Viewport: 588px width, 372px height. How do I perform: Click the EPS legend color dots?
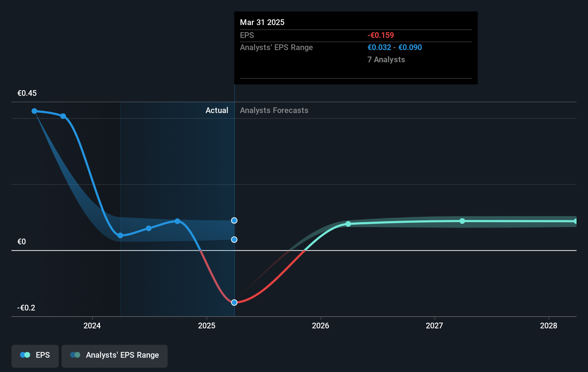coord(25,355)
